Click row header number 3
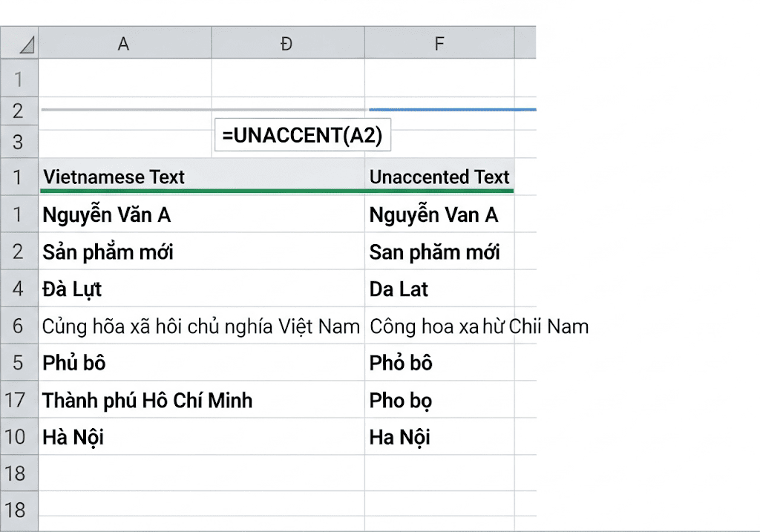Image resolution: width=760 pixels, height=532 pixels. pos(18,142)
